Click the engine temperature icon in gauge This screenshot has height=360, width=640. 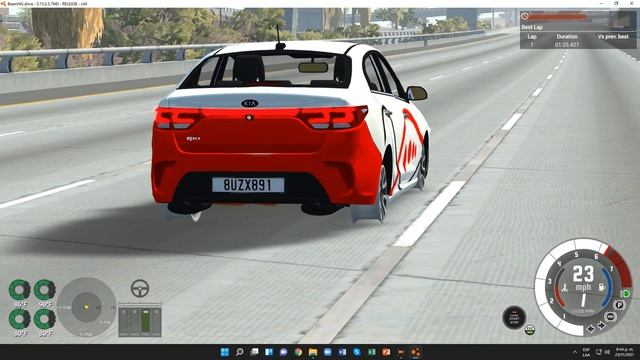point(564,288)
